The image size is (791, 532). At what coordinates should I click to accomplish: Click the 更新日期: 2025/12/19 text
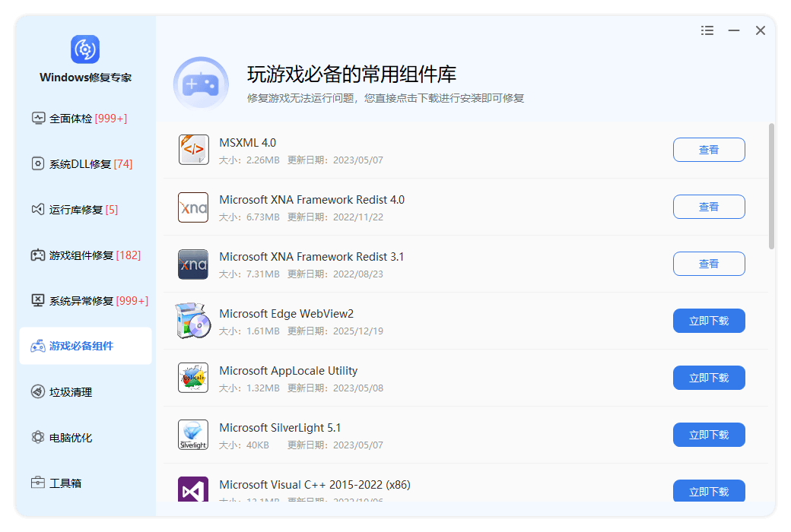tap(335, 331)
